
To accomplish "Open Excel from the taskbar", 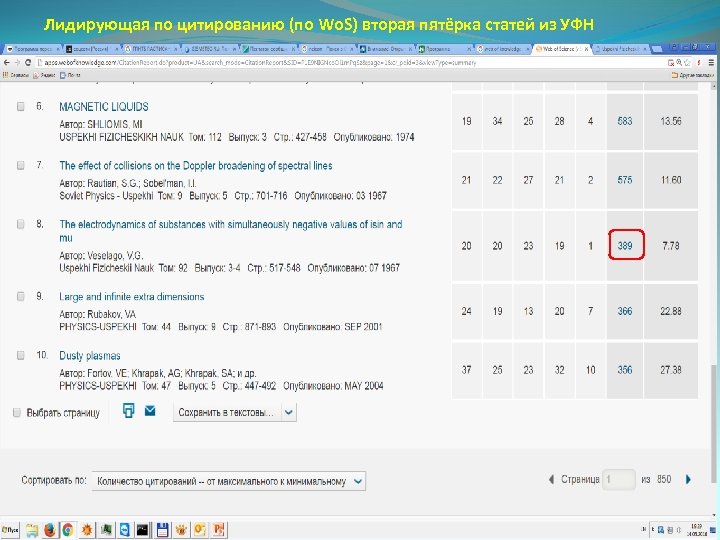I will click(106, 530).
